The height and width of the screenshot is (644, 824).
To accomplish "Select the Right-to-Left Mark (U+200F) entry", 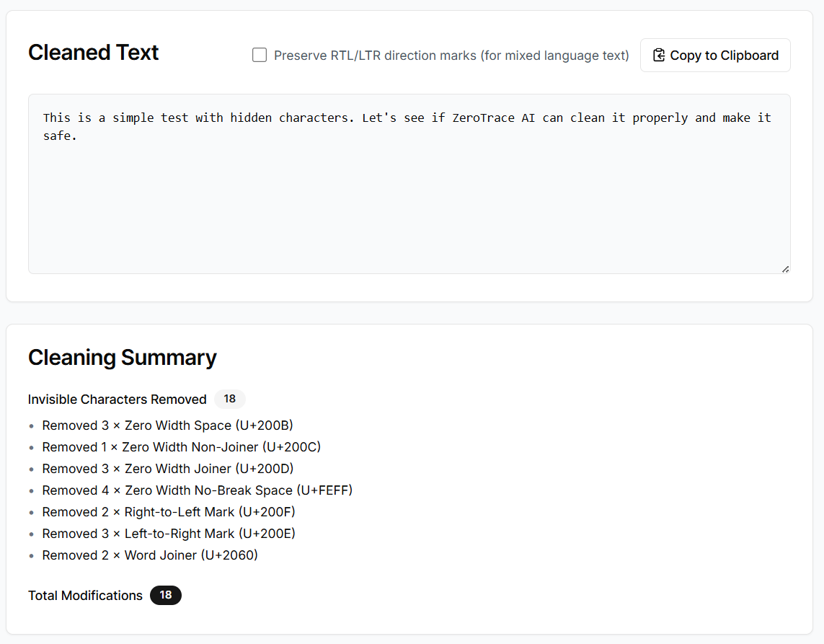I will coord(169,512).
